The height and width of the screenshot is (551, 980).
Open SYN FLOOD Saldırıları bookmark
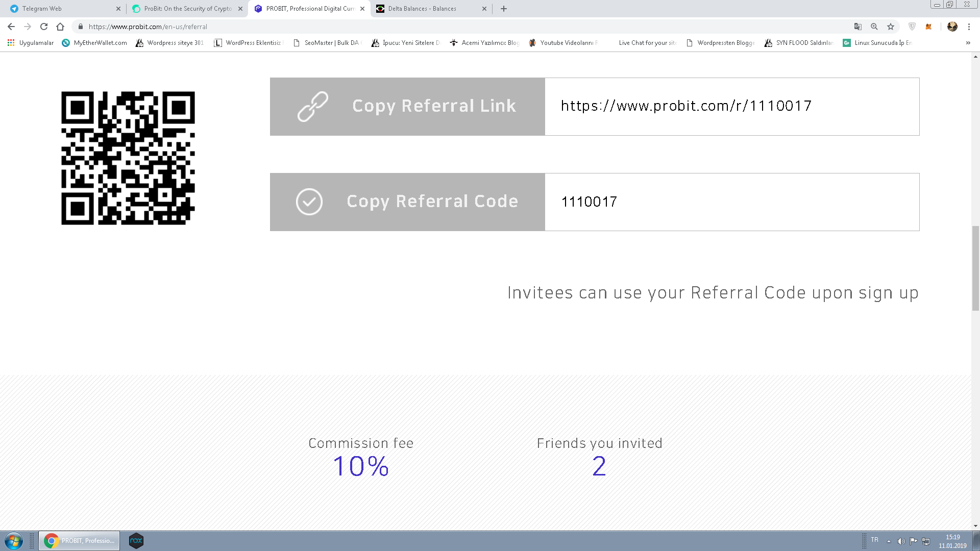799,43
